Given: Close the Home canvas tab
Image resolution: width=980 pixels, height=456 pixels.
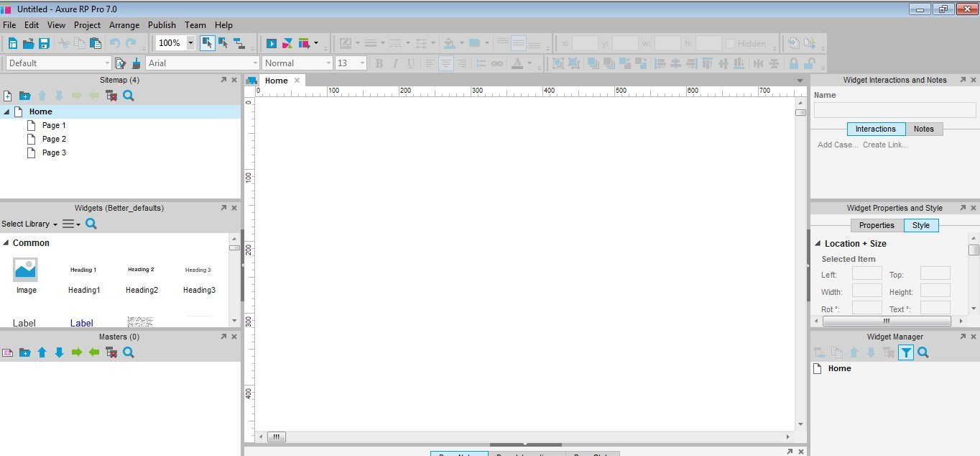Looking at the screenshot, I should (x=297, y=81).
